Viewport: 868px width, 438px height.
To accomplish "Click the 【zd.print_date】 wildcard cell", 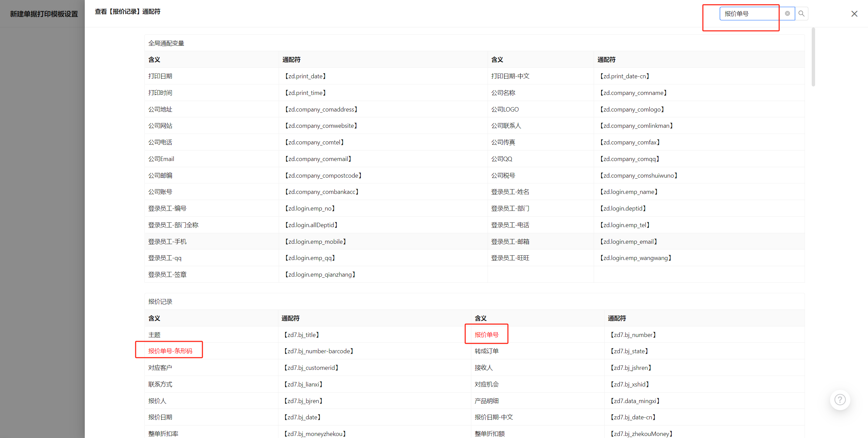I will coord(305,76).
